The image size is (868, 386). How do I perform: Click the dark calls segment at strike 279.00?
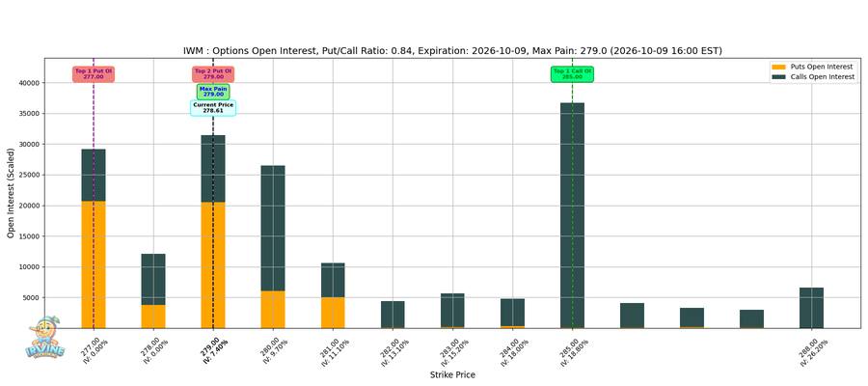(213, 169)
